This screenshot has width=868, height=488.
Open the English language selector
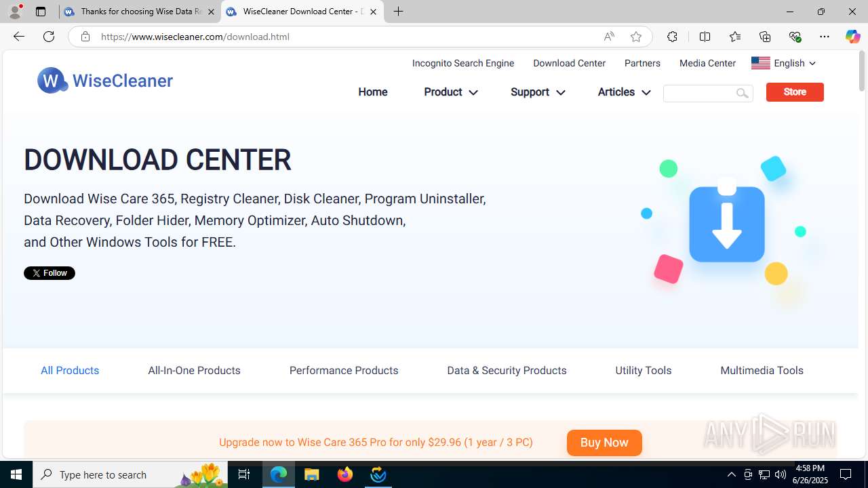click(x=783, y=63)
